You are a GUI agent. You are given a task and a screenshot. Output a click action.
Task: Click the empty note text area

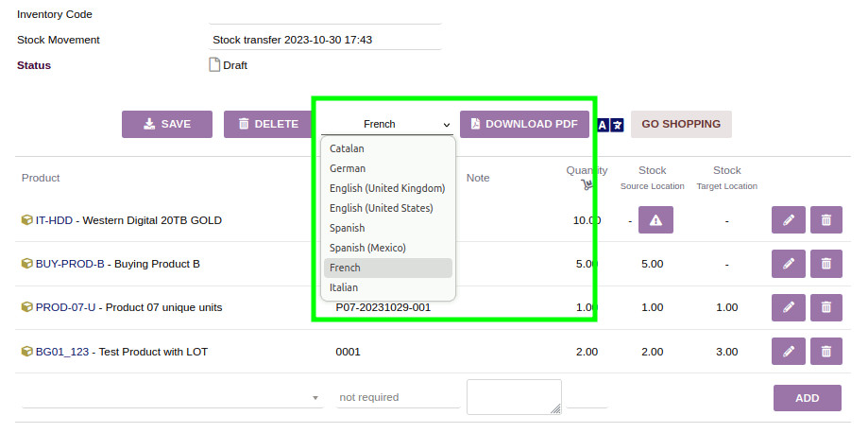tap(513, 396)
